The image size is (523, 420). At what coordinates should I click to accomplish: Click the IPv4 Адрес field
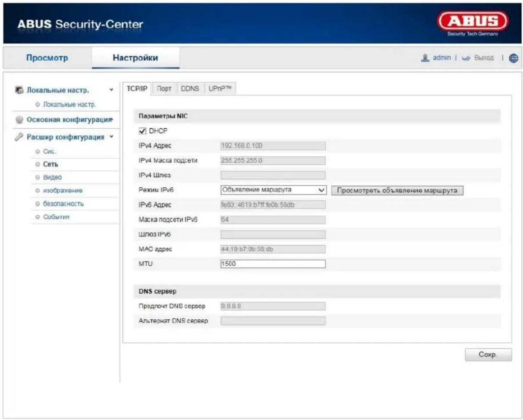click(273, 145)
